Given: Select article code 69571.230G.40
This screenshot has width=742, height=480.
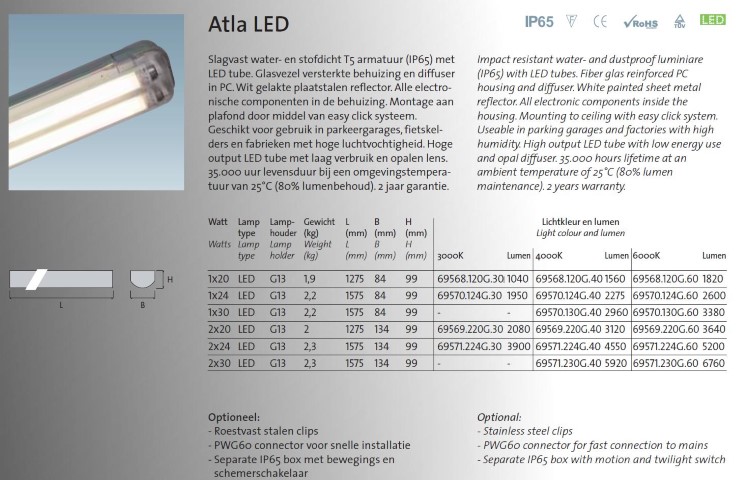Looking at the screenshot, I should click(x=568, y=364).
